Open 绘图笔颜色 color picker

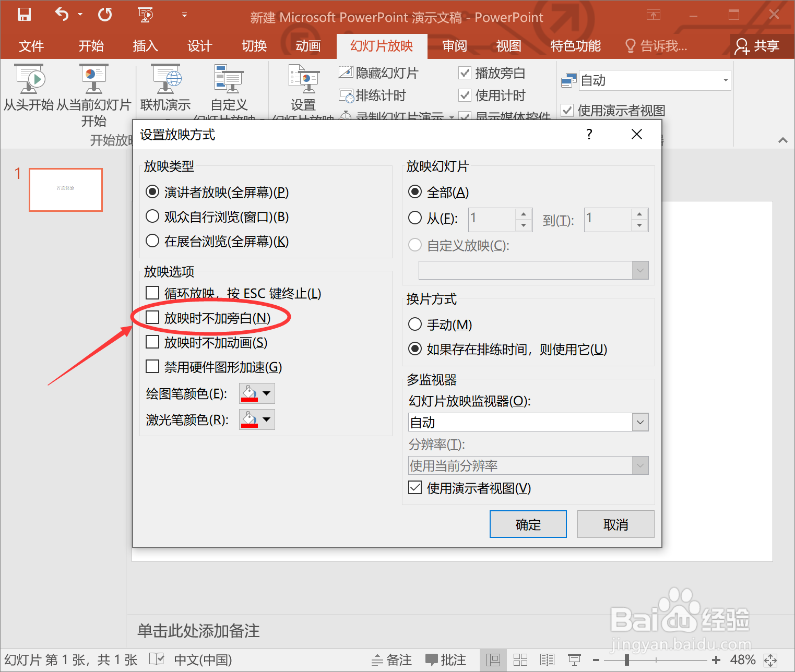[257, 393]
